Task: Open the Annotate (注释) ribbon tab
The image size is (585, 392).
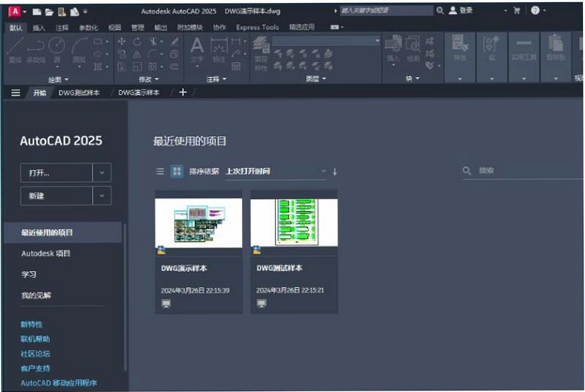Action: click(x=62, y=28)
